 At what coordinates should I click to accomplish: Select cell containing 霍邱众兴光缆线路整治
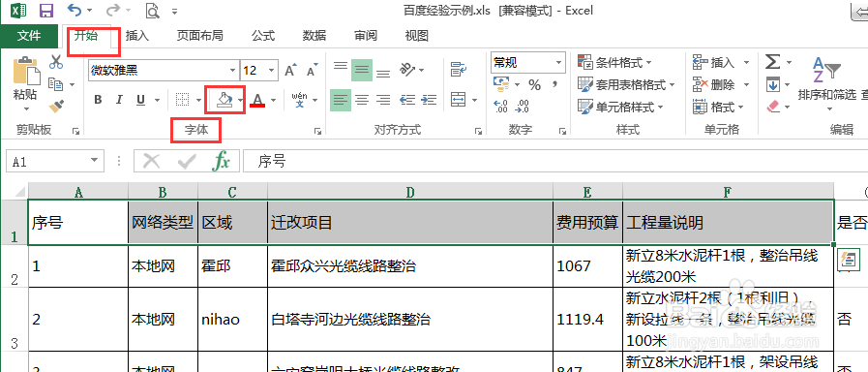[x=410, y=266]
